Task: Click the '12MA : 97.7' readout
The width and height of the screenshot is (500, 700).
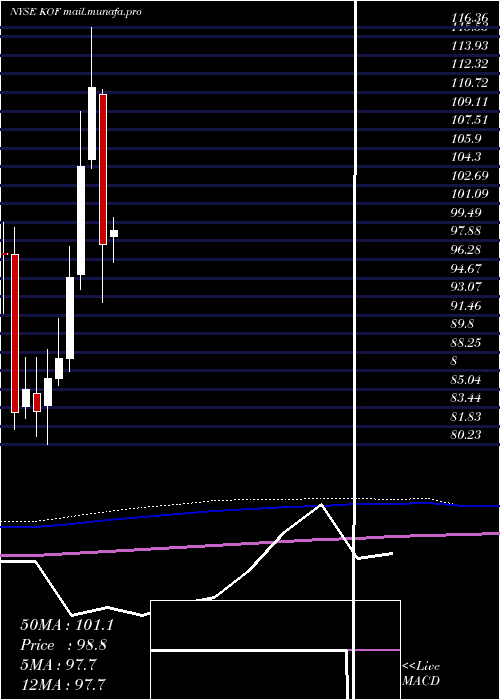Action: point(63,684)
